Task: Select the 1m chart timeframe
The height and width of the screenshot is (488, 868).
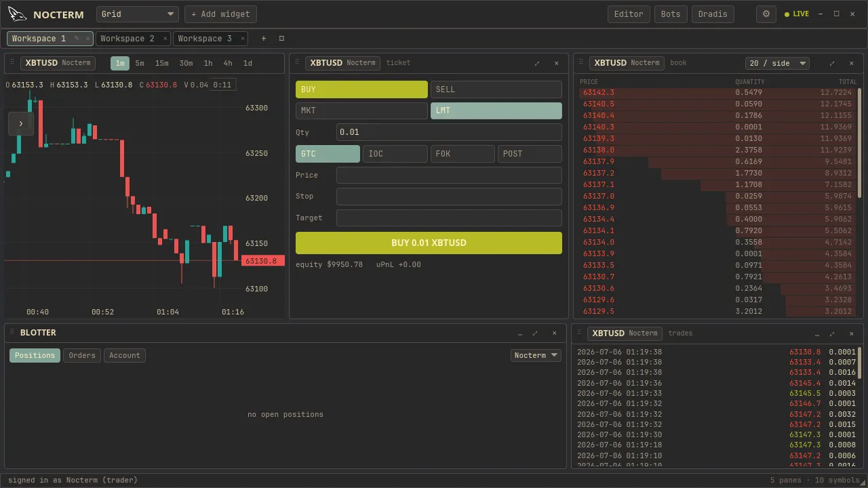Action: coord(120,63)
